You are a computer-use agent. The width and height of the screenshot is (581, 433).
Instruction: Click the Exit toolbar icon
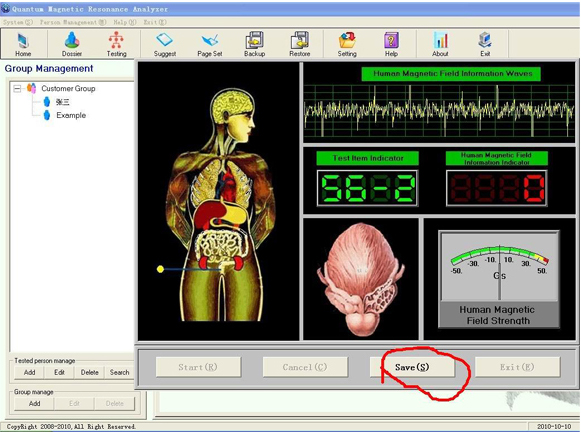[485, 44]
